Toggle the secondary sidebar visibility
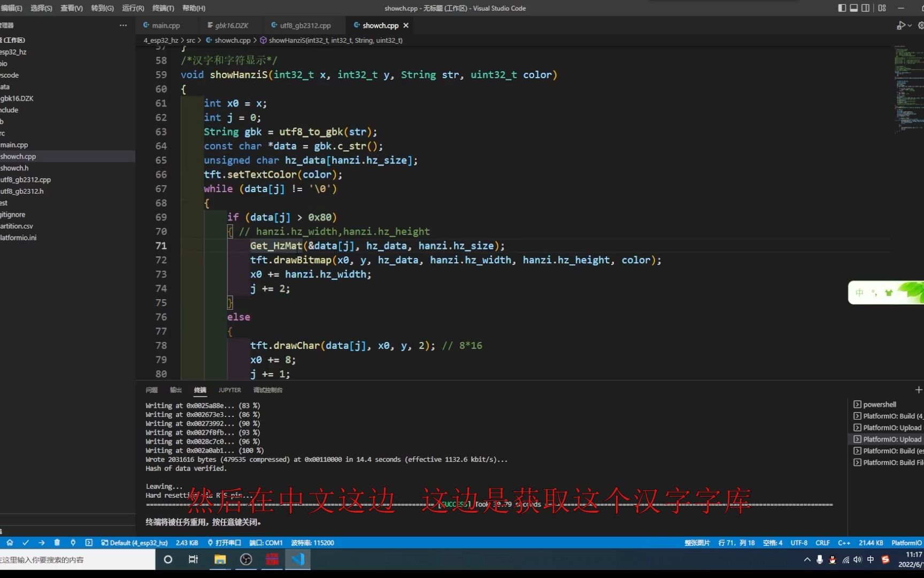Viewport: 924px width, 578px height. (x=866, y=8)
